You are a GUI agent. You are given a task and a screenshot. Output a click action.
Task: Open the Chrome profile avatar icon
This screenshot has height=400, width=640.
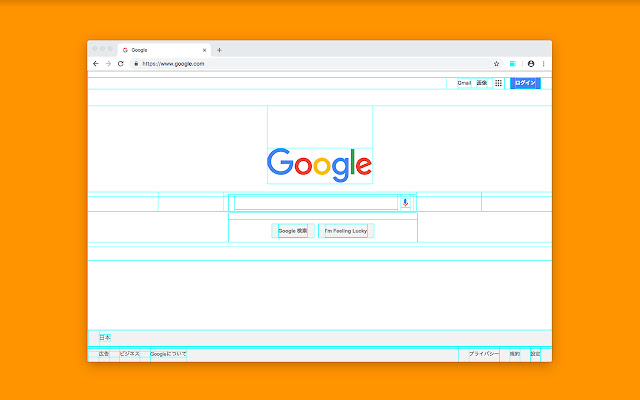click(531, 64)
